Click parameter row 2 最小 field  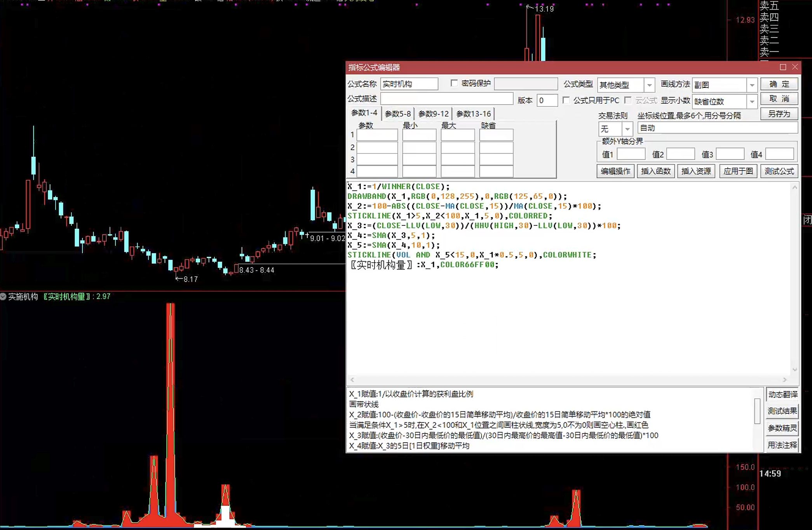pos(419,147)
